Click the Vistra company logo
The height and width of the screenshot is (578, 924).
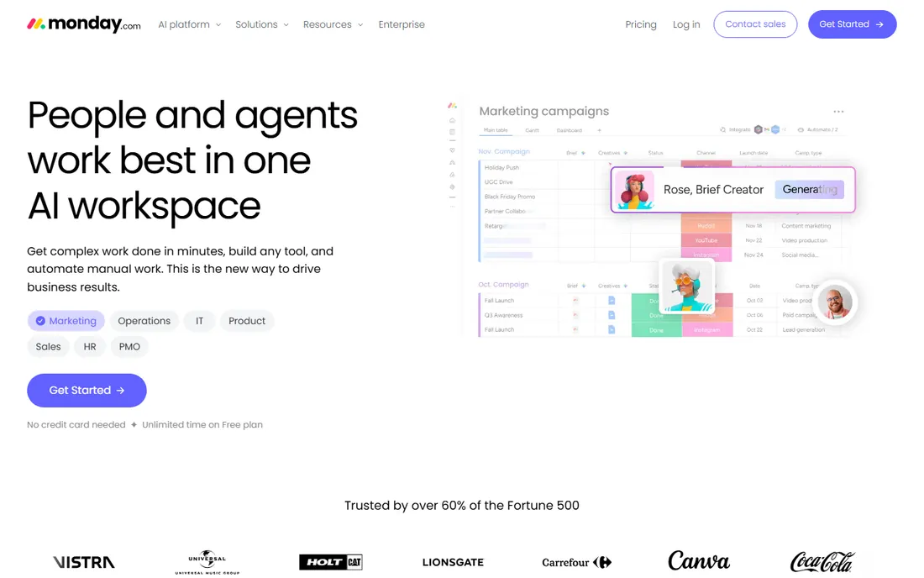pos(84,562)
